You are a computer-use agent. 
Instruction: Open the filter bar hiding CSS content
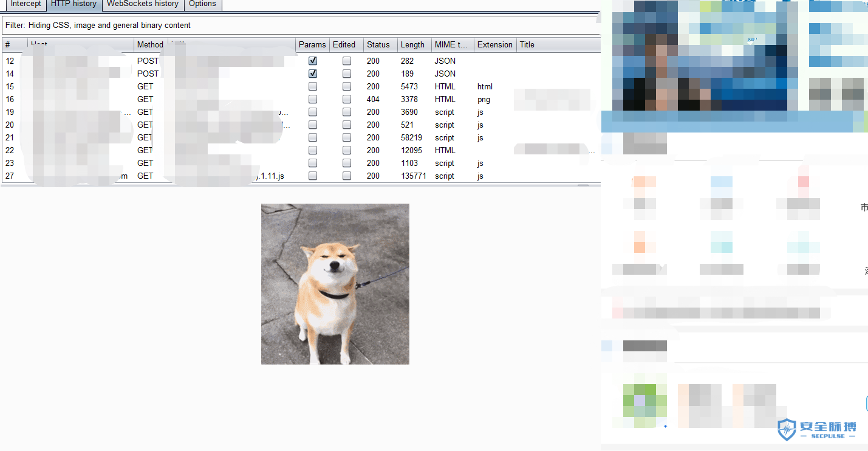[301, 26]
